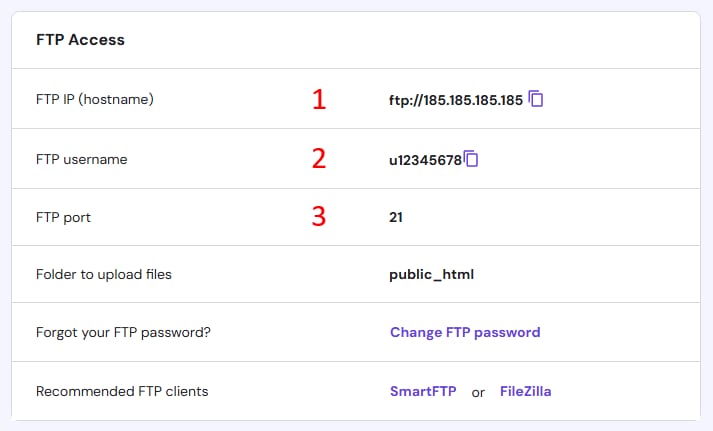
Task: Click the public_html folder name
Action: point(432,274)
